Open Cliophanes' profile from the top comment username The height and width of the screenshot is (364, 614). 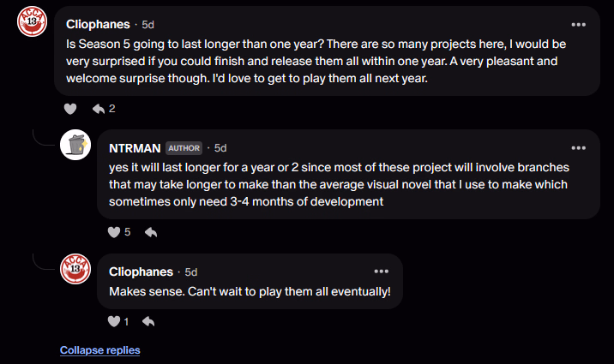tap(97, 24)
